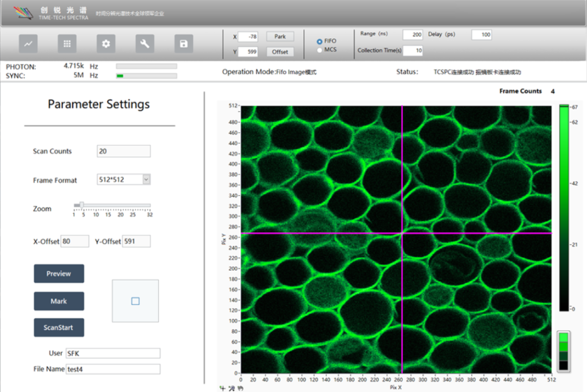The width and height of the screenshot is (587, 392).
Task: Click the X coordinate field showing -78
Action: tap(248, 36)
